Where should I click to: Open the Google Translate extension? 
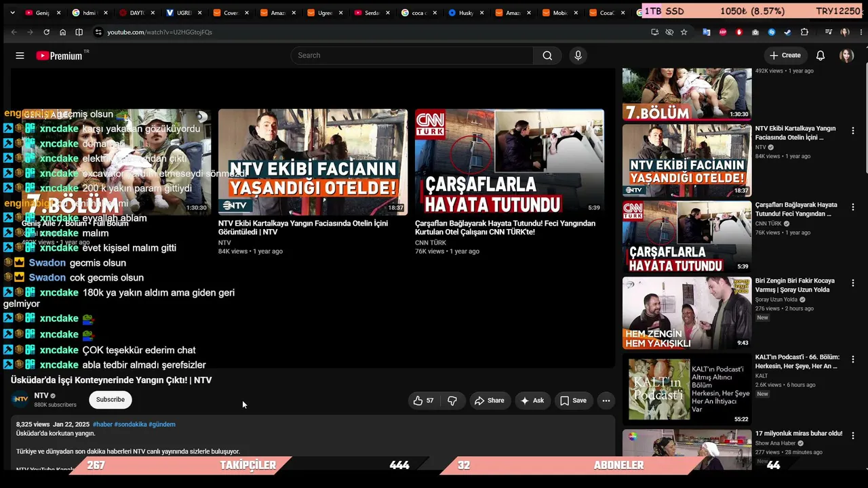click(706, 32)
